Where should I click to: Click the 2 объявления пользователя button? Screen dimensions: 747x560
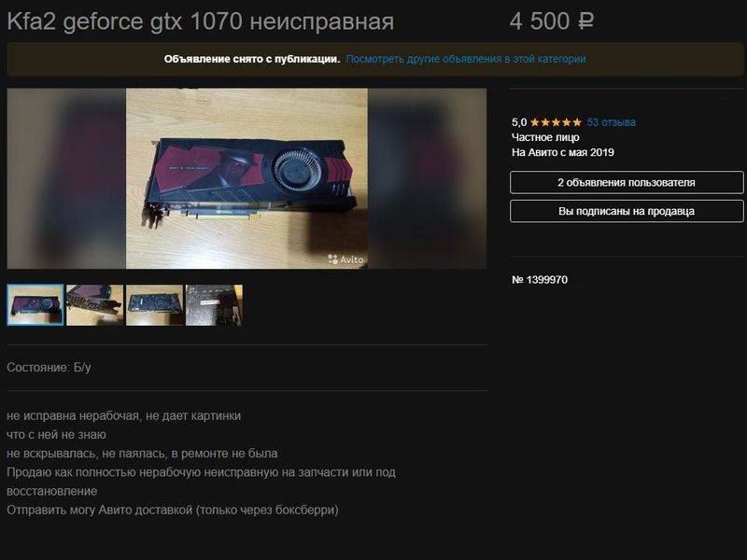627,182
